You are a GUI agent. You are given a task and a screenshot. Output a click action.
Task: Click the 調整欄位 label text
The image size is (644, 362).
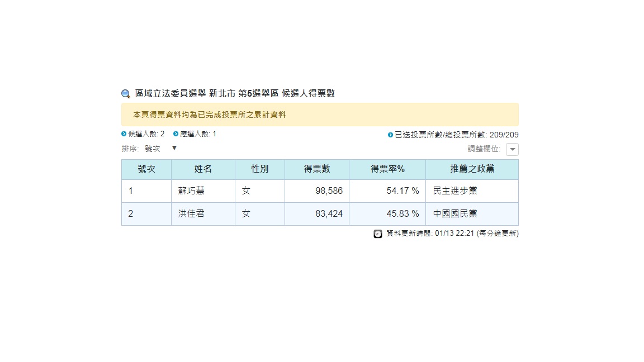pos(484,149)
